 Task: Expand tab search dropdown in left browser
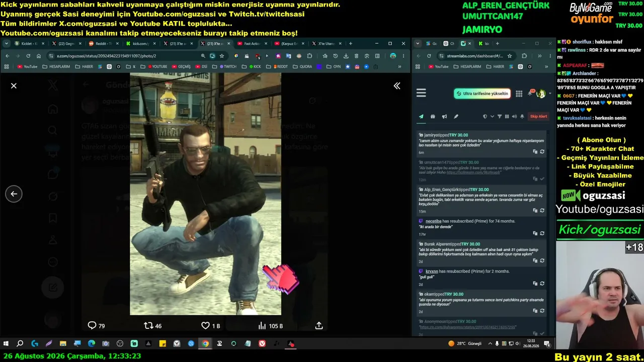7,44
